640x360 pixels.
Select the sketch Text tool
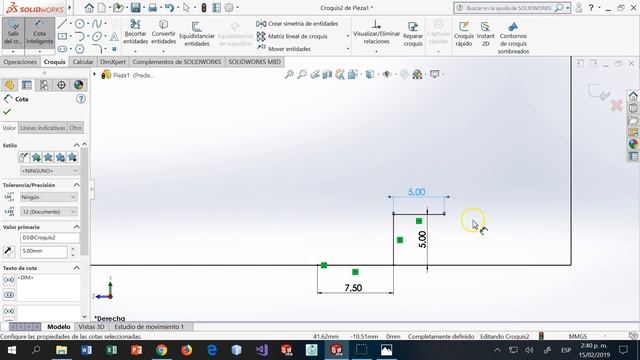[x=114, y=36]
